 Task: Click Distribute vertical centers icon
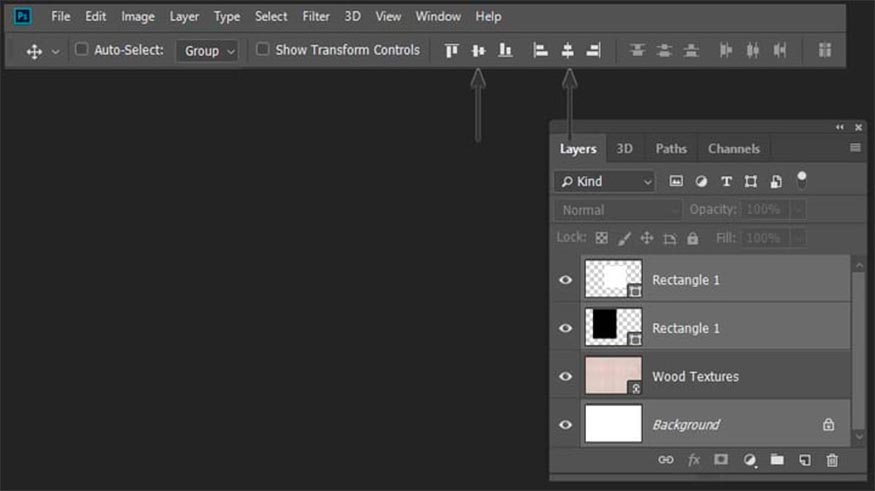664,51
